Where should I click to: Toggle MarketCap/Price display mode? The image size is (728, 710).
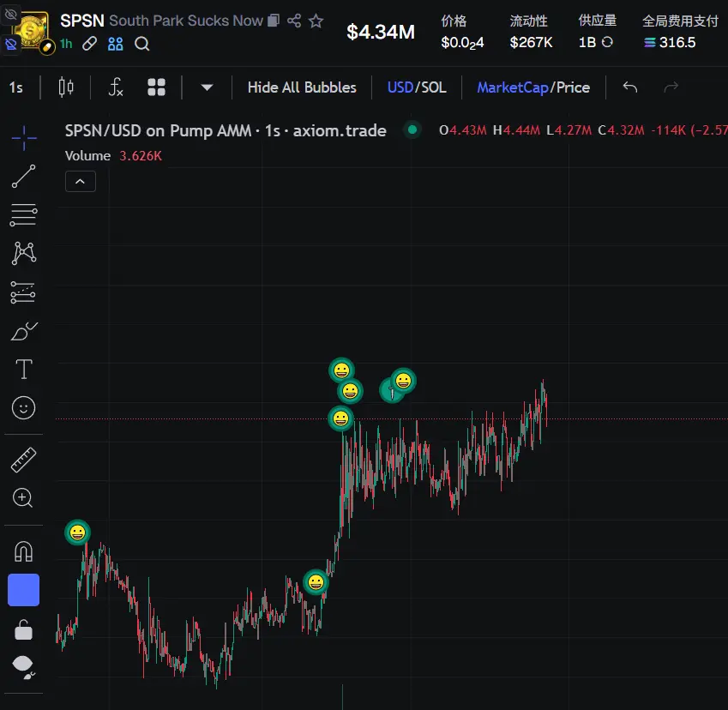(x=533, y=87)
